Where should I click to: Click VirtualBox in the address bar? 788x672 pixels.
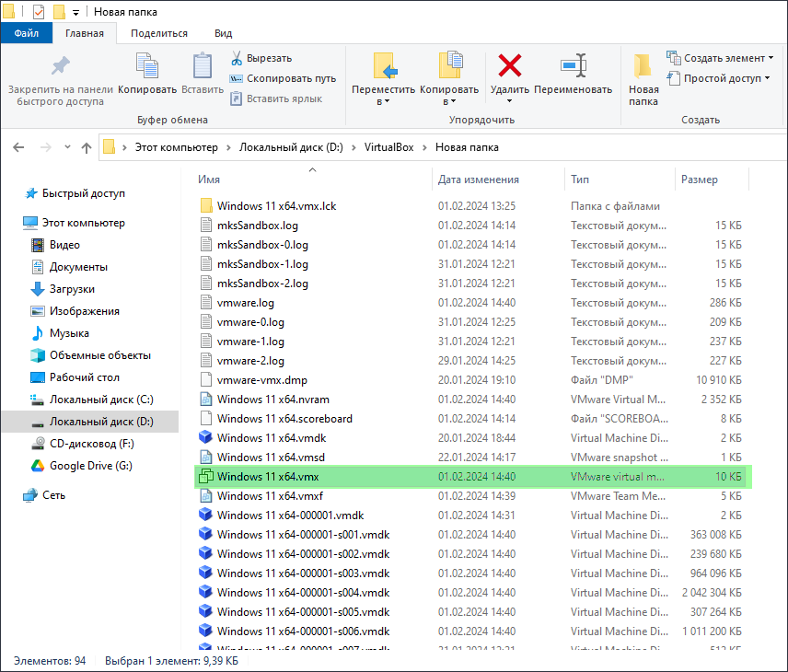click(x=389, y=147)
